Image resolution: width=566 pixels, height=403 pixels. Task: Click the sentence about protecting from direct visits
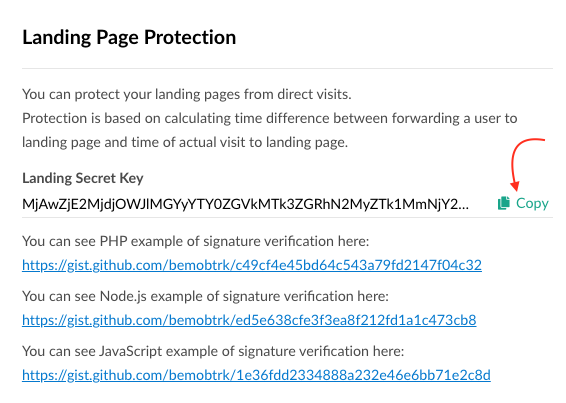[x=187, y=94]
